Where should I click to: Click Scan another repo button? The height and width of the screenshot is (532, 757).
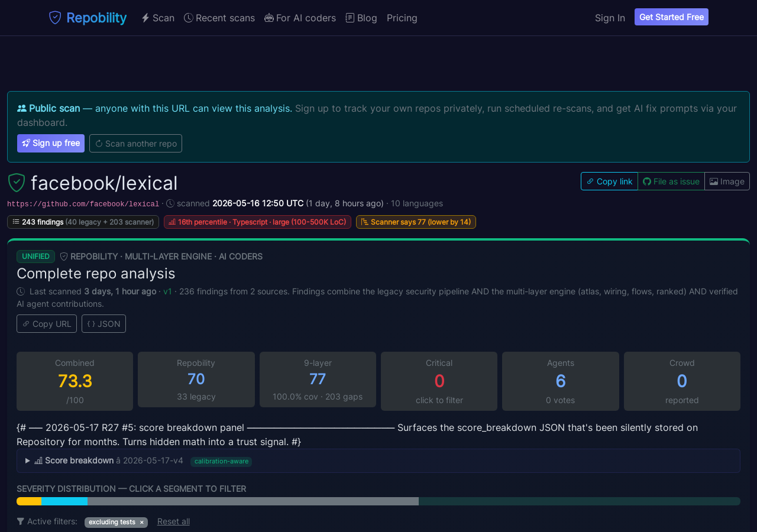[135, 143]
